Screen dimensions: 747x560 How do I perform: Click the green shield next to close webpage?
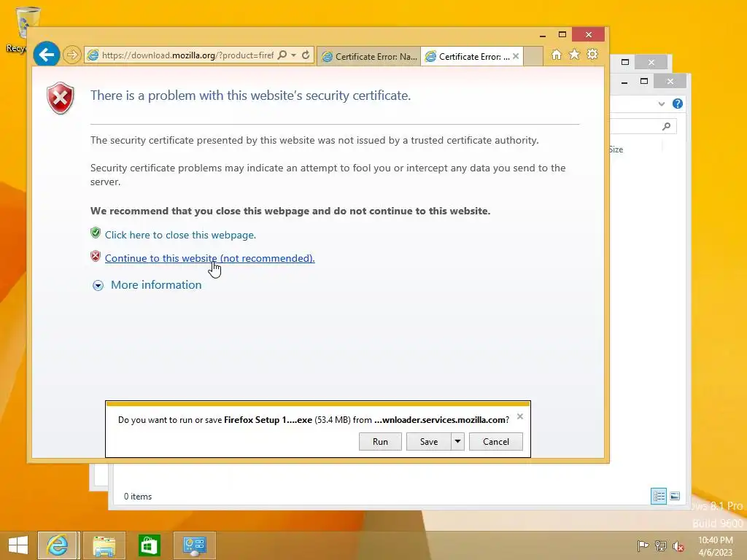(x=96, y=233)
